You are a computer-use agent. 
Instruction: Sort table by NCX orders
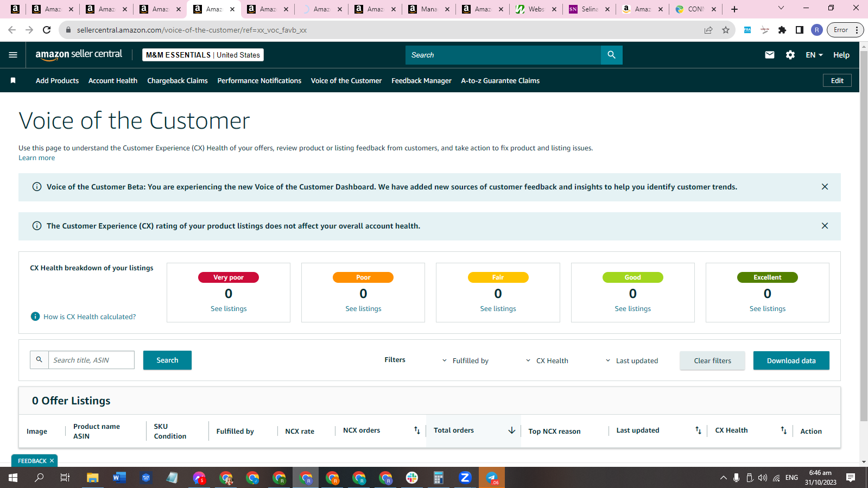(x=417, y=430)
